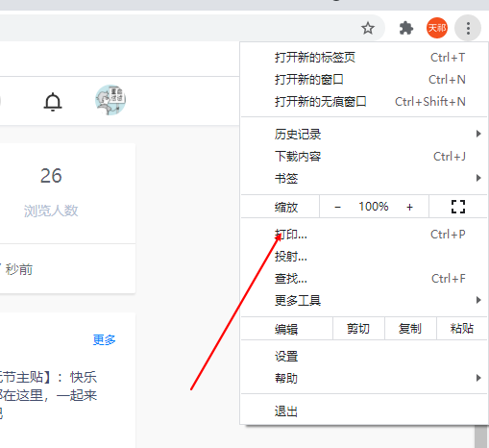489x448 pixels.
Task: Open the notification bell
Action: [53, 102]
